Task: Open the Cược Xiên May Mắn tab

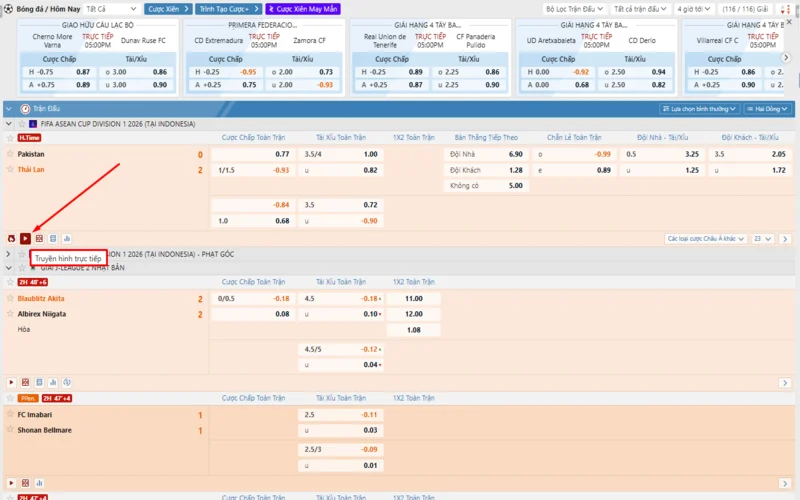Action: coord(303,9)
